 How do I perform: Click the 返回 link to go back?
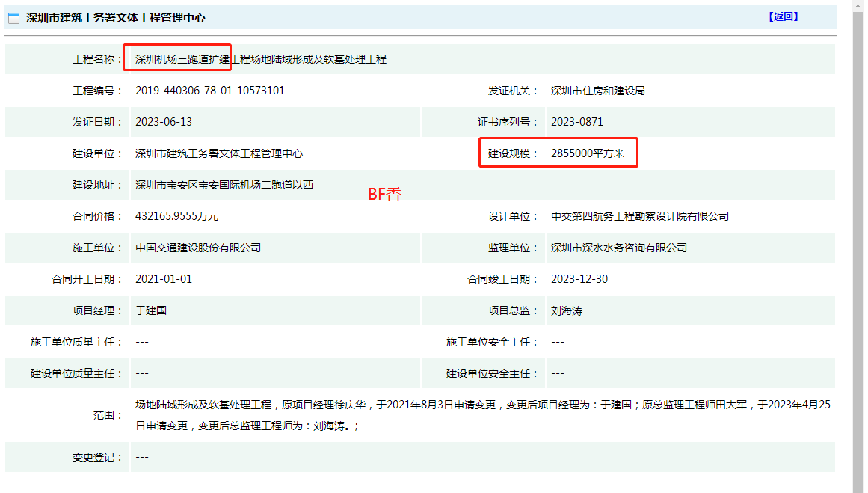coord(783,16)
